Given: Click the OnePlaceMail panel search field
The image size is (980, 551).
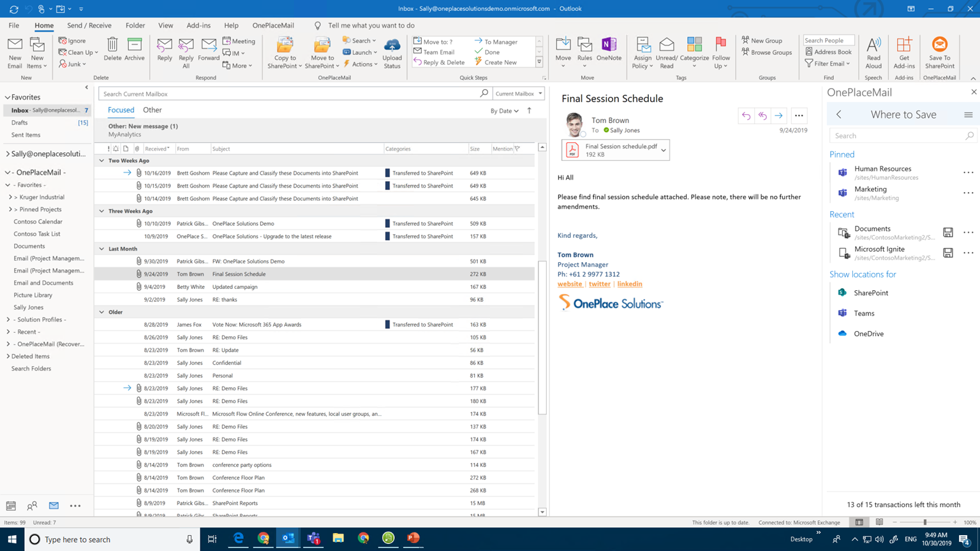Looking at the screenshot, I should 902,136.
